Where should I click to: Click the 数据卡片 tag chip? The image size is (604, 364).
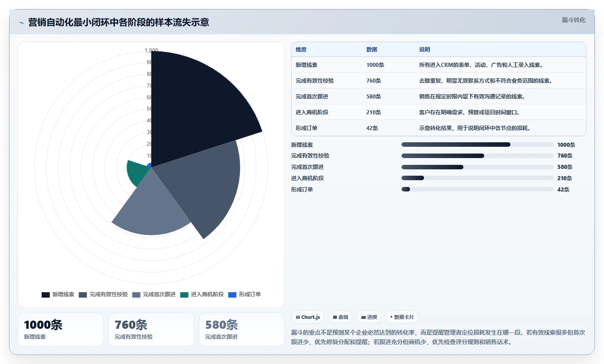point(402,317)
